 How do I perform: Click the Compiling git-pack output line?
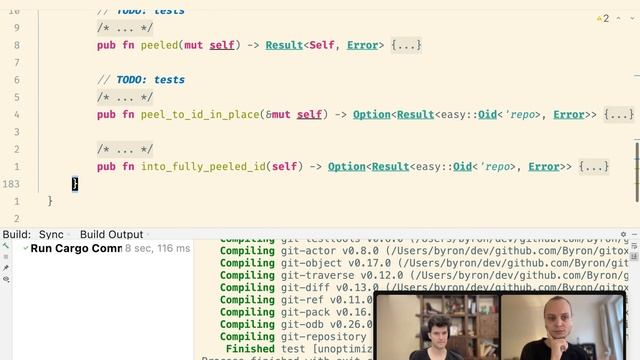pos(296,312)
